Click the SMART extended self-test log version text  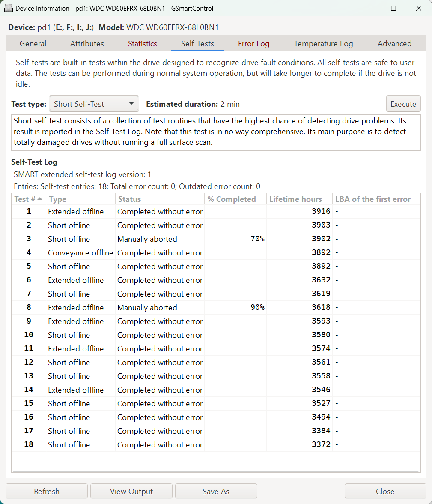click(x=82, y=174)
